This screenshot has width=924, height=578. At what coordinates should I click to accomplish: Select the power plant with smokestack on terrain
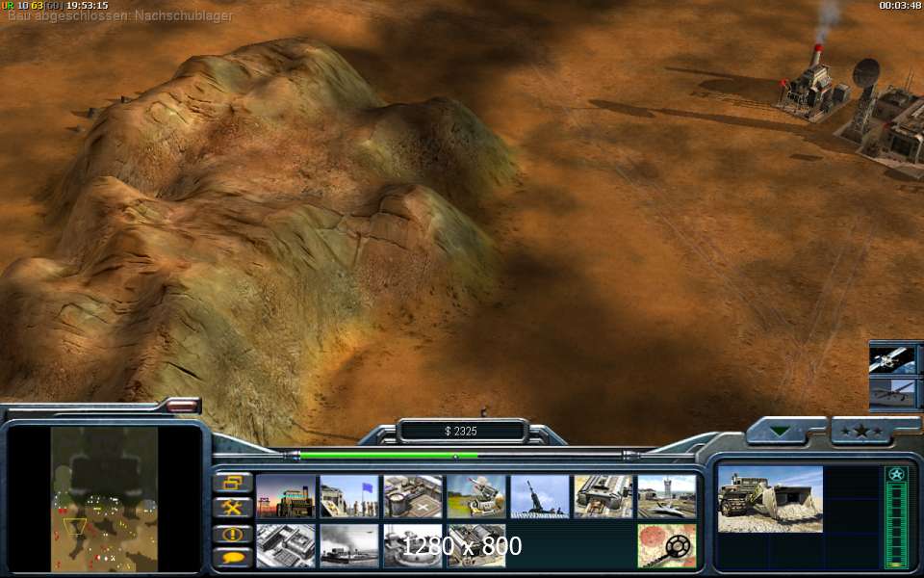[813, 86]
